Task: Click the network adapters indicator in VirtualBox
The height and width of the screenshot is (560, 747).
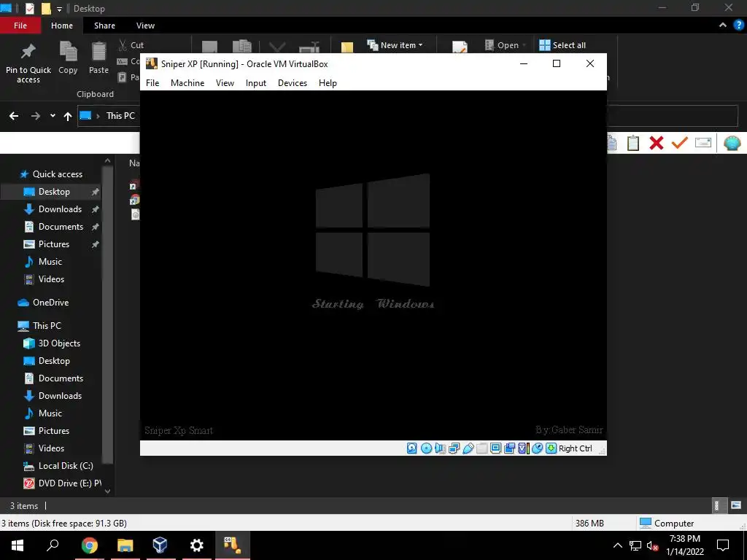Action: (x=454, y=448)
